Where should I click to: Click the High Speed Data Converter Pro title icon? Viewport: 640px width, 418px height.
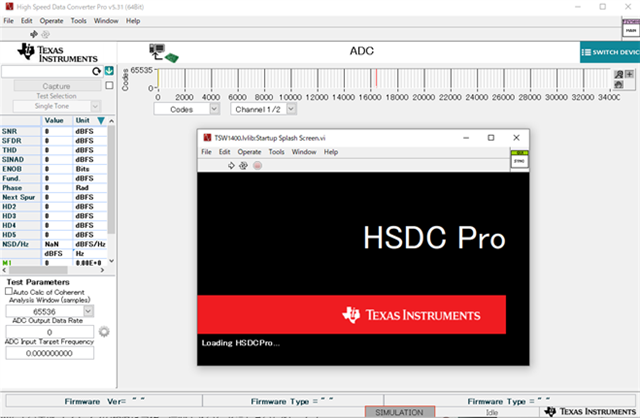pos(9,7)
